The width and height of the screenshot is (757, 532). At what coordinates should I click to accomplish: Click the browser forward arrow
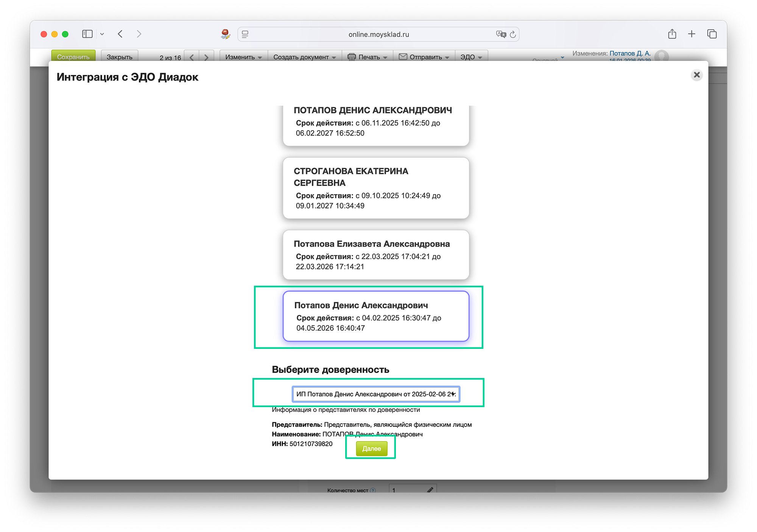point(139,34)
